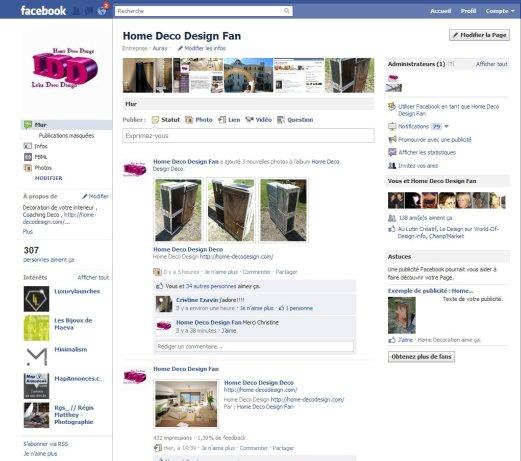Open the MapAnnonces interest link
The width and height of the screenshot is (521, 461).
click(79, 379)
